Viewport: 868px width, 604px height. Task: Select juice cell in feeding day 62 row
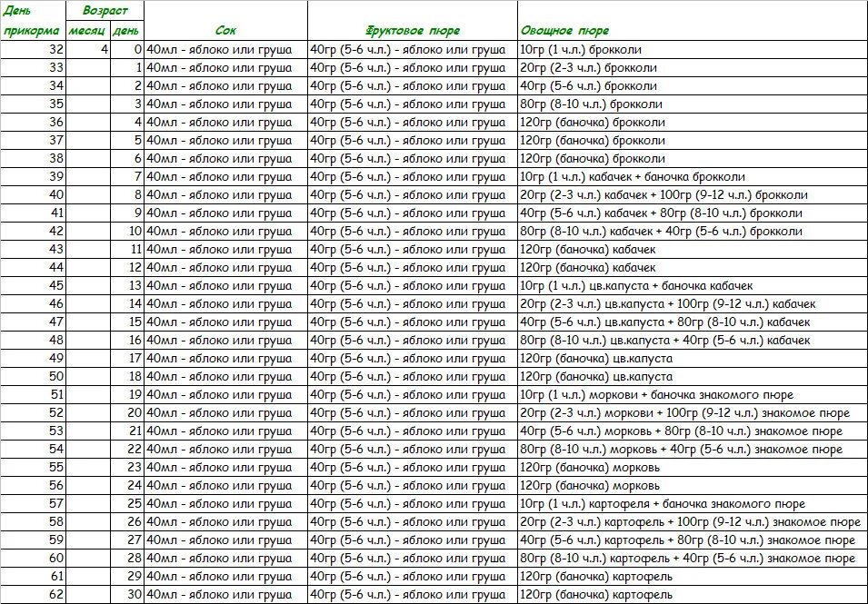pos(225,595)
